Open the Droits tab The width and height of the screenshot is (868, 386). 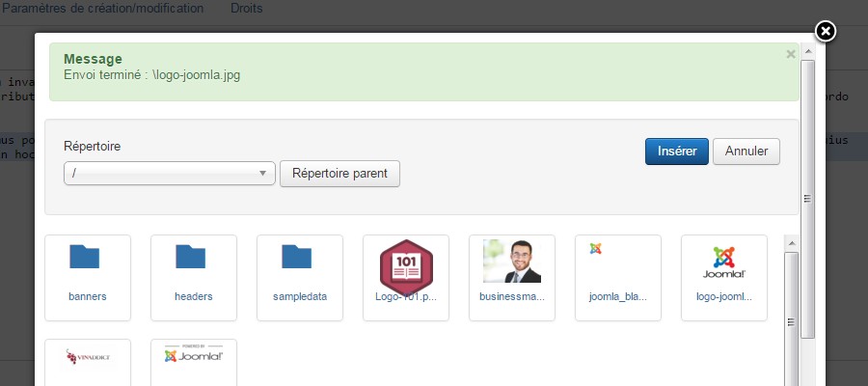246,9
